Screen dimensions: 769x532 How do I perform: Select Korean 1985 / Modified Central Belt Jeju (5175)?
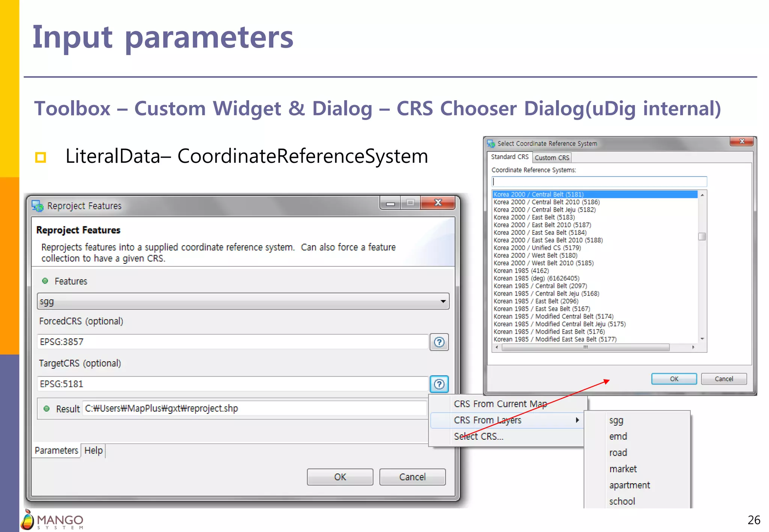coord(559,324)
